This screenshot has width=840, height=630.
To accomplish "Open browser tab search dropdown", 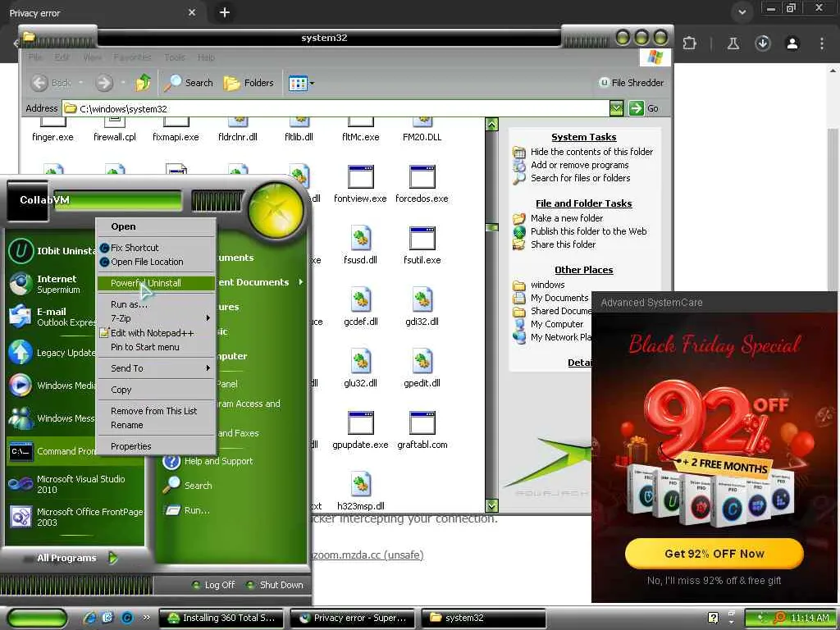I will (742, 12).
